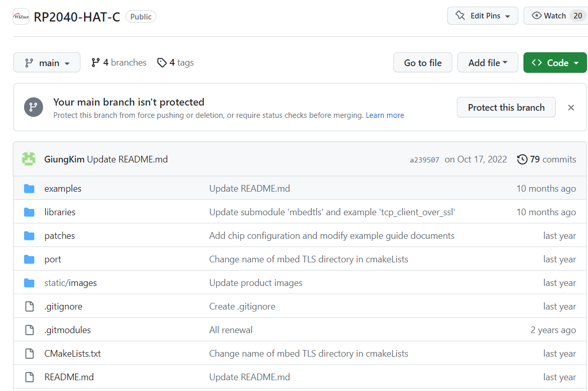Viewport: 588px width, 391px height.
Task: Open the static/images folder
Action: point(71,283)
